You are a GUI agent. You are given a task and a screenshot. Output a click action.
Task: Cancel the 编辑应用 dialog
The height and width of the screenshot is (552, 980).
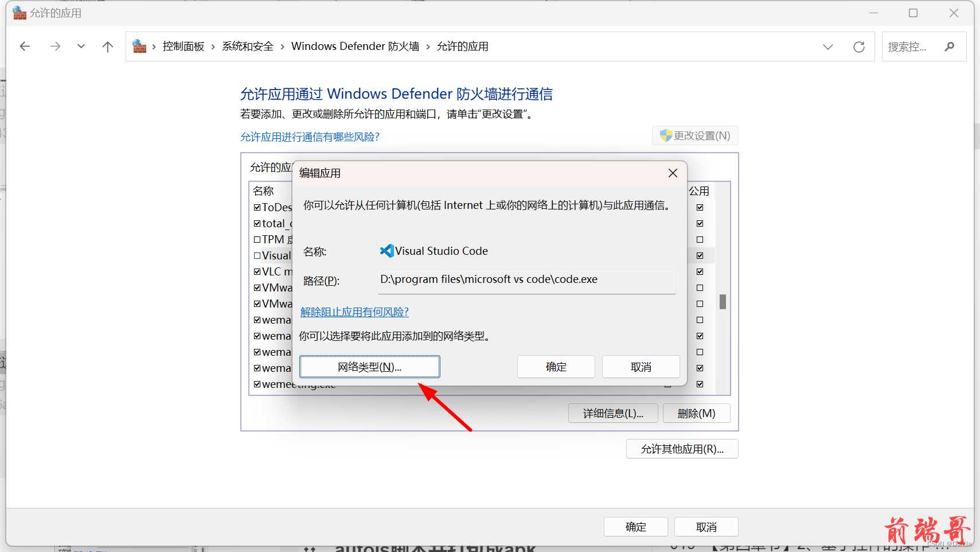[x=641, y=367]
